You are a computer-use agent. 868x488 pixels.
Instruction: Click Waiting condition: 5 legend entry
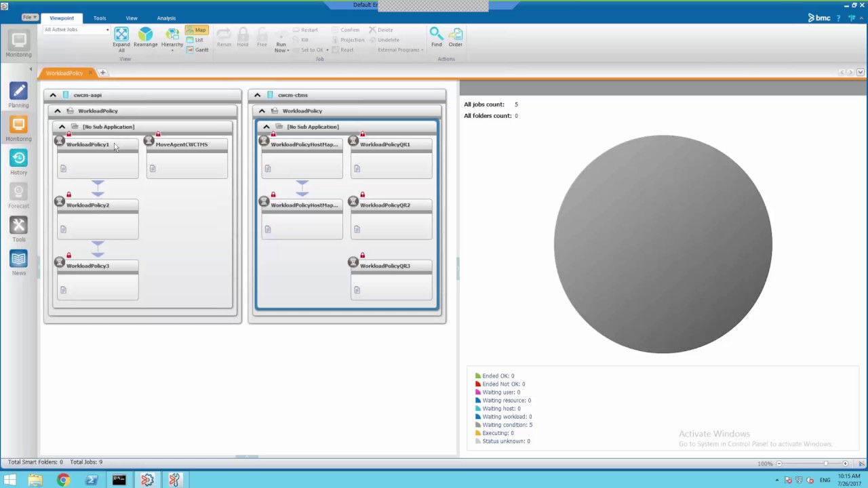pos(504,425)
